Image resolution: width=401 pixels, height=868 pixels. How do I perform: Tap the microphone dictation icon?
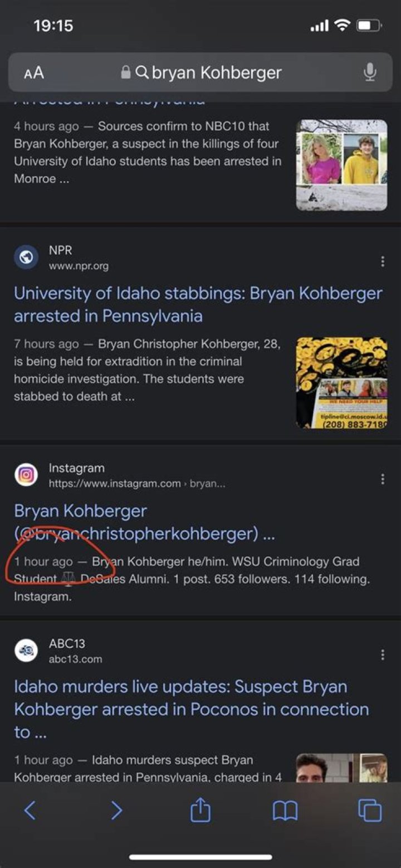[369, 72]
